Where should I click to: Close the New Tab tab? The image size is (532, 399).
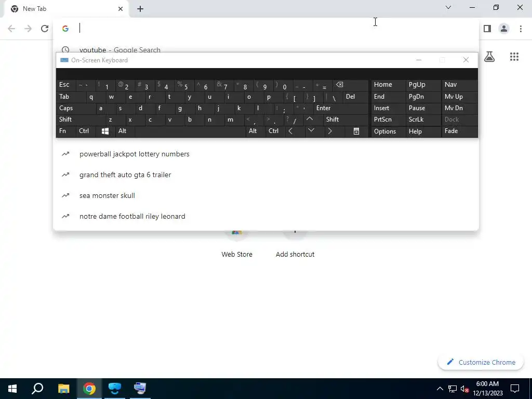(121, 9)
